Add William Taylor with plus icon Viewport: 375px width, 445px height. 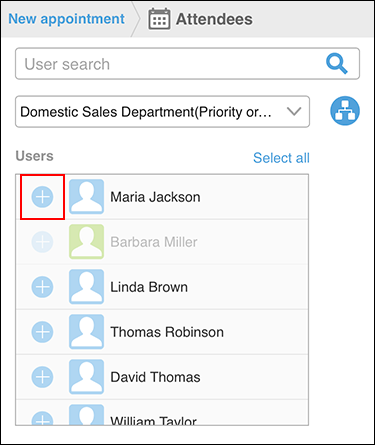click(x=42, y=418)
